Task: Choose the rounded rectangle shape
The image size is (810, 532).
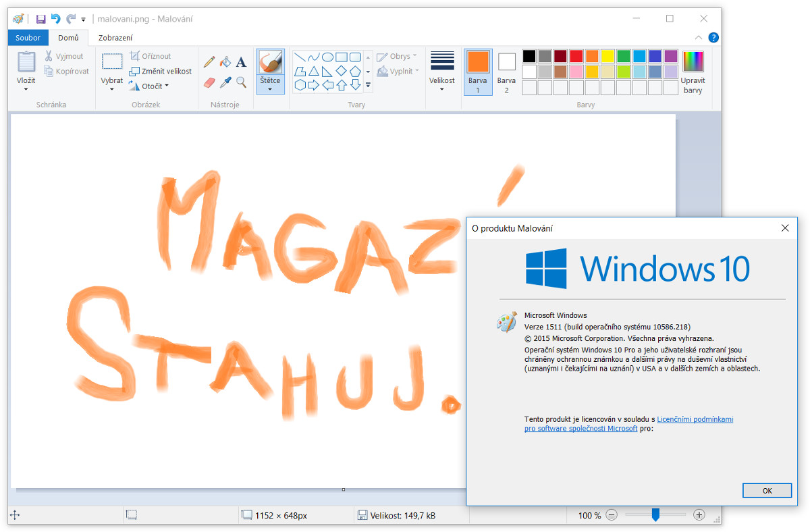Action: coord(355,57)
